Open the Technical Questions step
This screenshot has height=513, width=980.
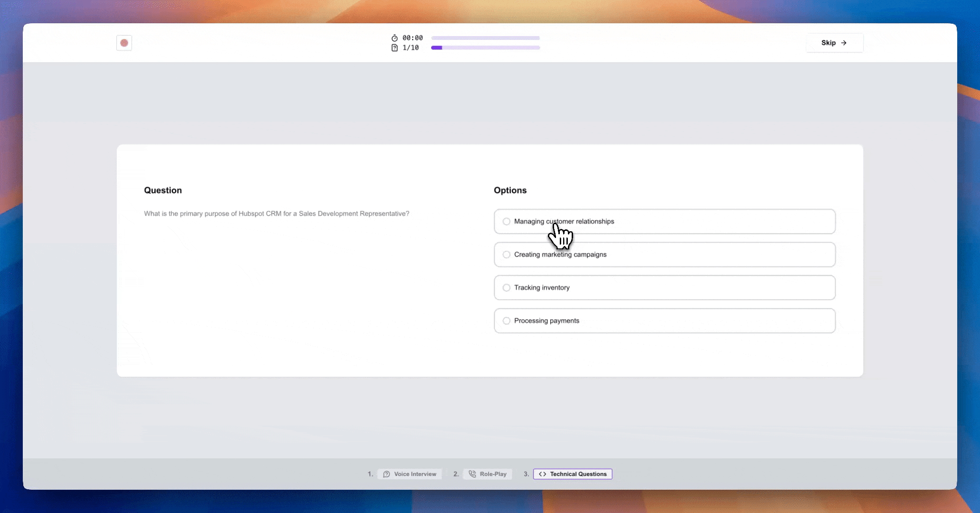573,474
